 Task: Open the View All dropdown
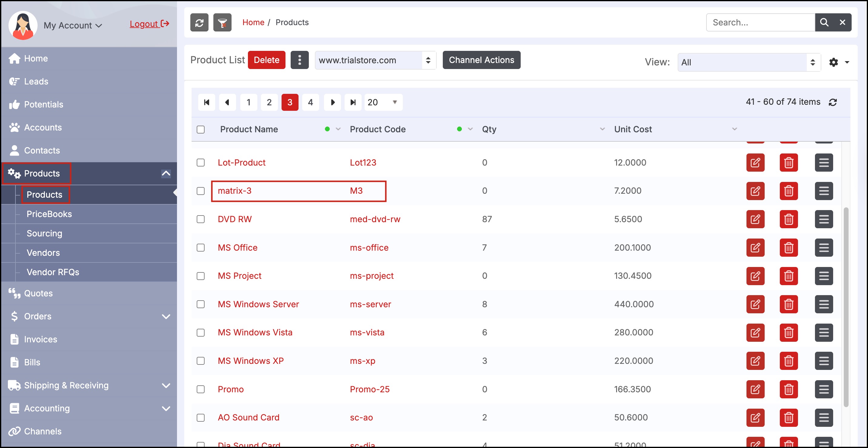click(x=748, y=62)
